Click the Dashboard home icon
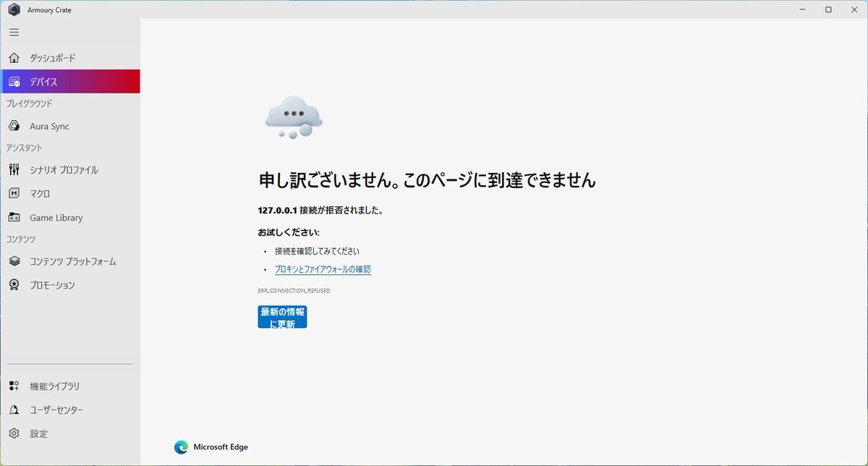Screen dimensions: 868x466 14,58
